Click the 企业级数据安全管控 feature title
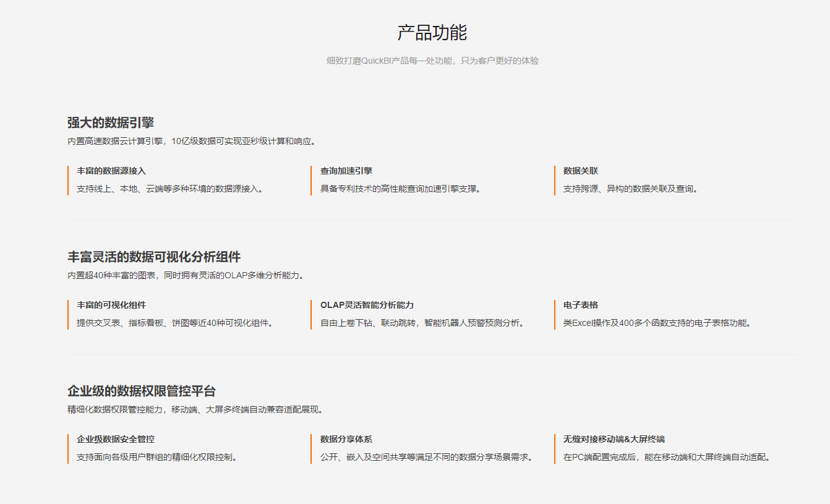The height and width of the screenshot is (504, 830). point(116,439)
